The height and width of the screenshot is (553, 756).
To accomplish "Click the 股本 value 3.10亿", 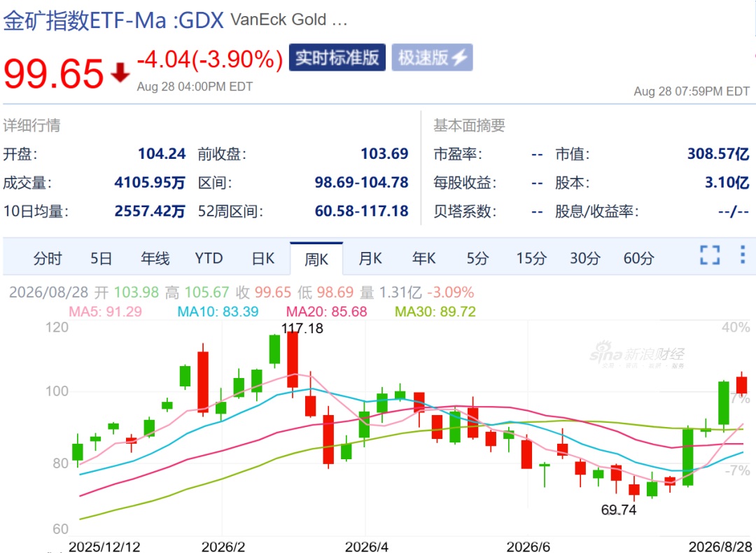I will coord(727,182).
